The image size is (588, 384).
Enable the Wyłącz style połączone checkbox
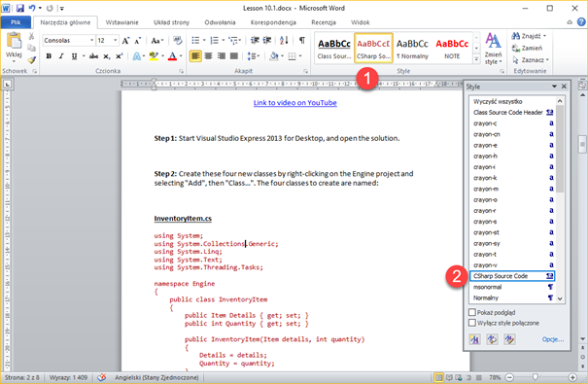472,323
